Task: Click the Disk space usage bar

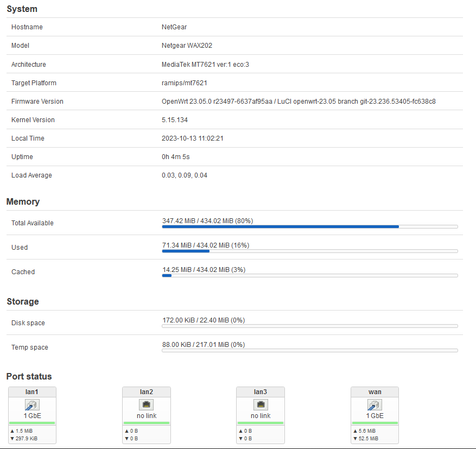Action: (310, 326)
